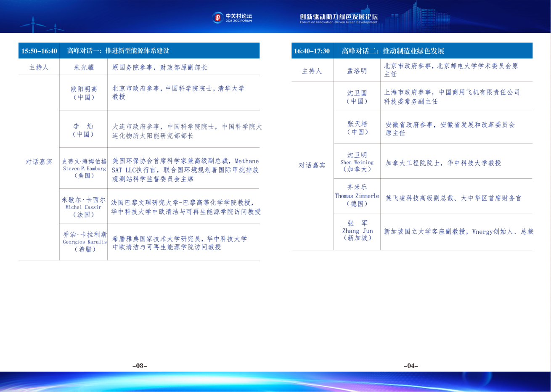Click the guest name 张天培
Viewport: 551px width, 392px height.
click(x=357, y=124)
